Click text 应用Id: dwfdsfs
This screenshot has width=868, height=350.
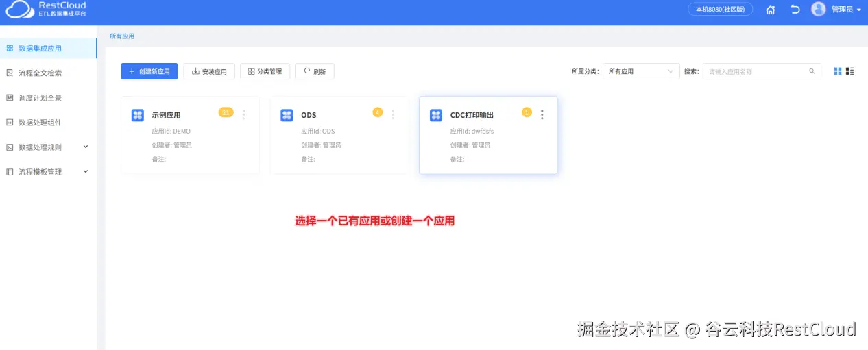[472, 131]
